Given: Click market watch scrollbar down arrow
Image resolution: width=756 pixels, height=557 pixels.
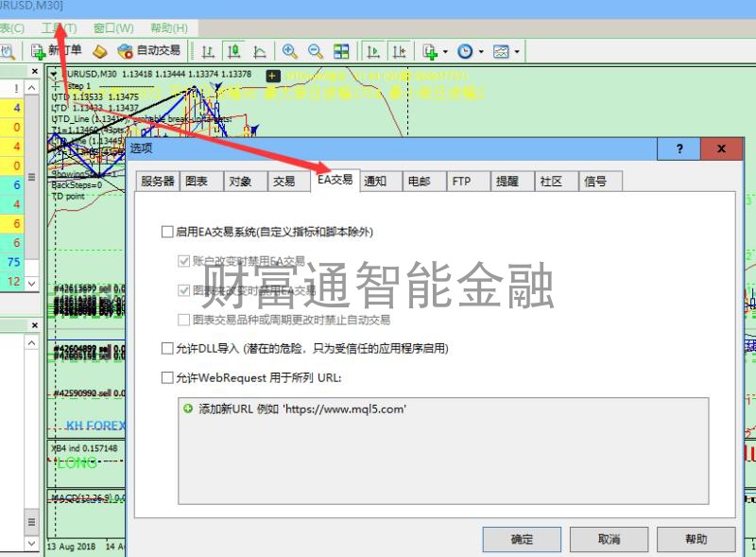Looking at the screenshot, I should tap(31, 284).
